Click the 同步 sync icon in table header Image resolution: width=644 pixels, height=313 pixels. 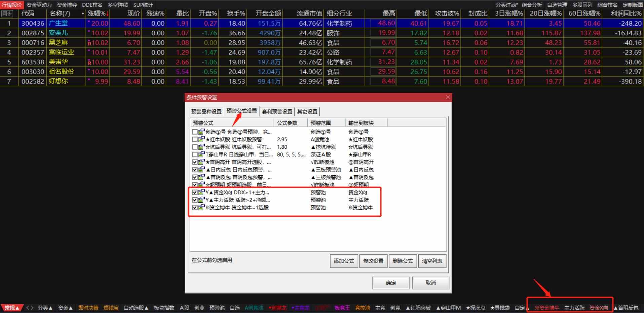pyautogui.click(x=7, y=13)
